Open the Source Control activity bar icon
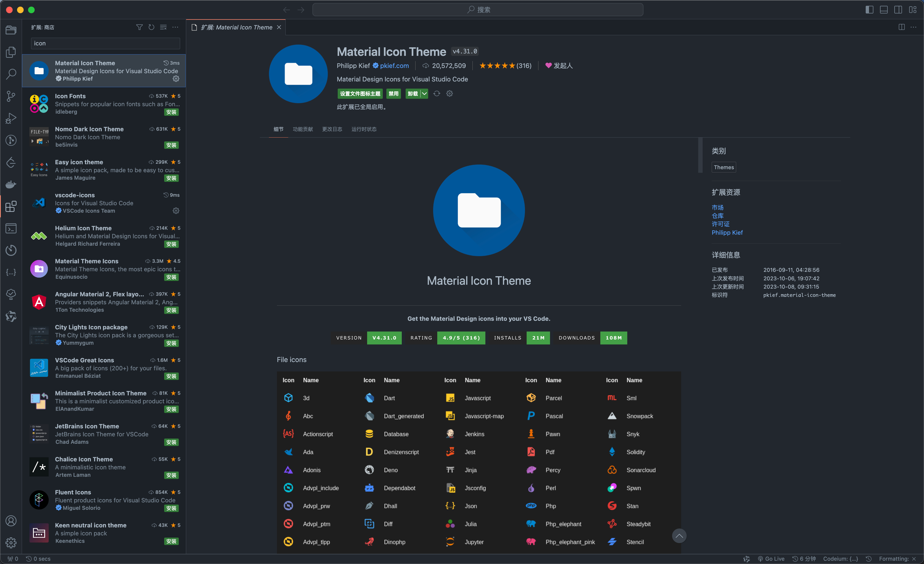Screen dimensions: 924x564 (x=11, y=96)
